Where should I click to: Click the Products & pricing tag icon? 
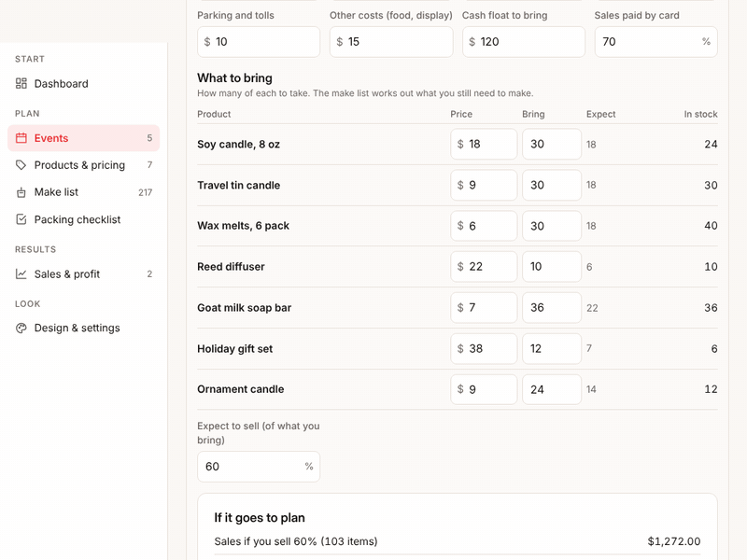coord(21,165)
